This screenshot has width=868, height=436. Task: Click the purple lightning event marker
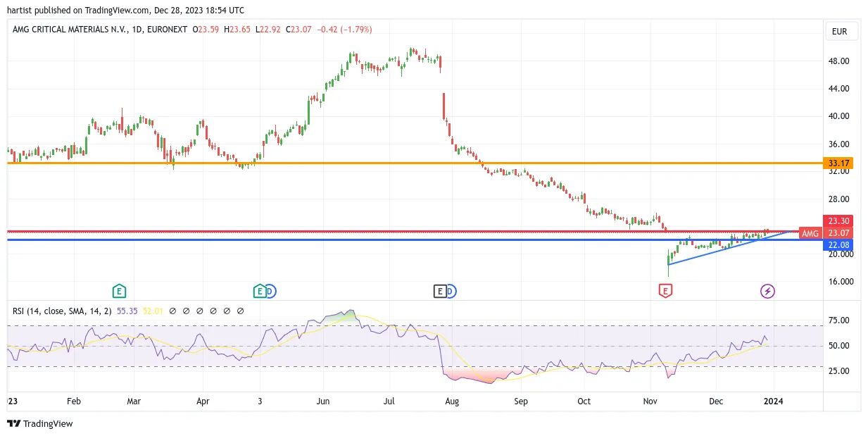767,291
